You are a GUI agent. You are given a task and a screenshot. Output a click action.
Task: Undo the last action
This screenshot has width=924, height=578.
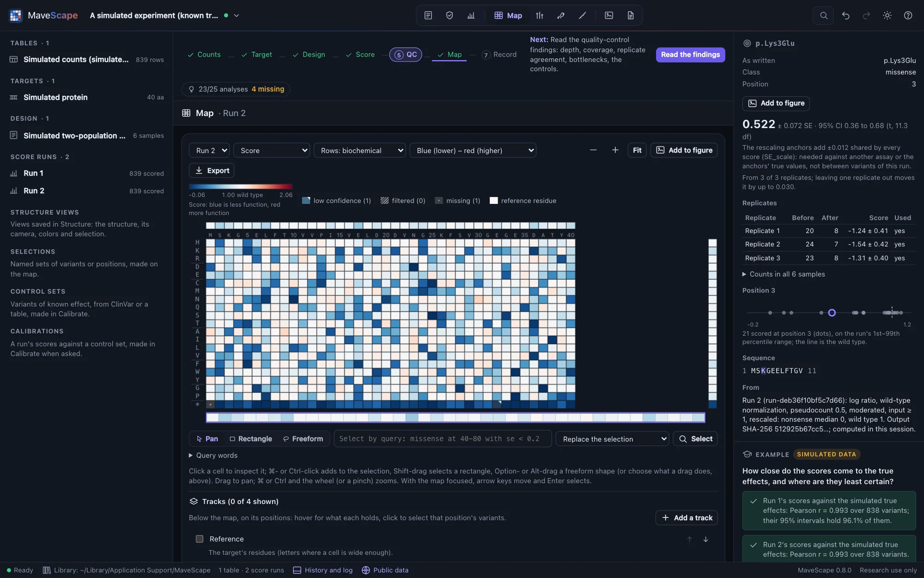845,15
